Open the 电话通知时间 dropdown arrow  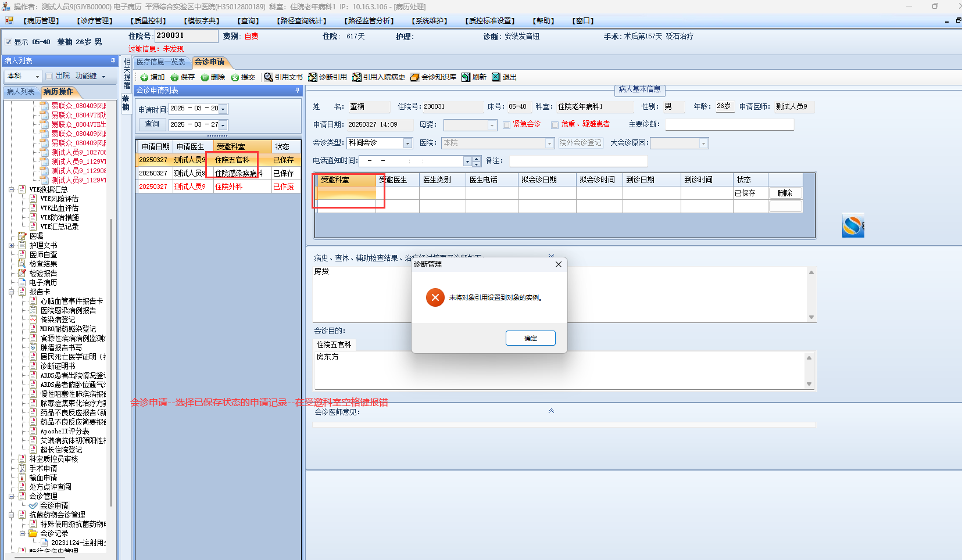coord(467,161)
